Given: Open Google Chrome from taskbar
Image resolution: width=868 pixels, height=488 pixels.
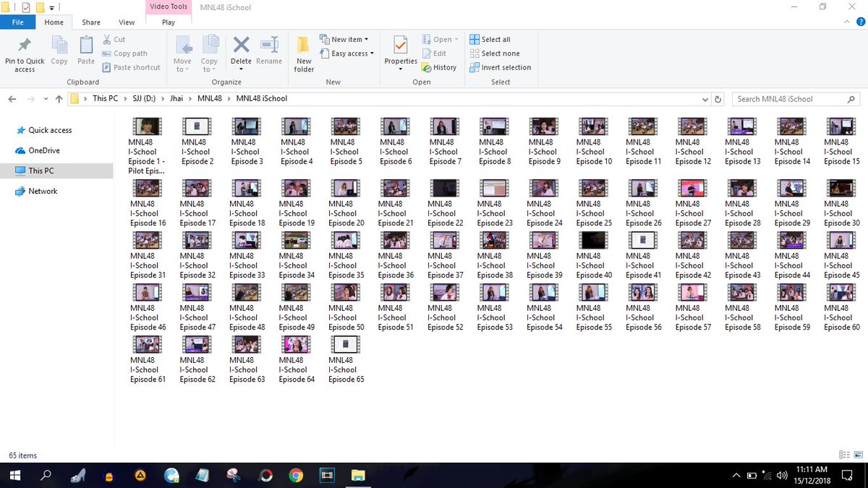Looking at the screenshot, I should click(296, 475).
